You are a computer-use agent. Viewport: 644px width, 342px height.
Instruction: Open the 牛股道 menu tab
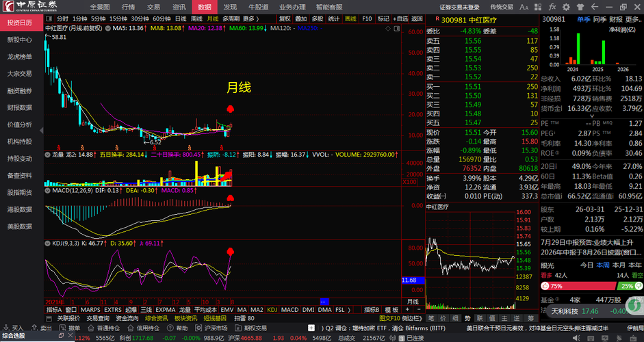(258, 7)
